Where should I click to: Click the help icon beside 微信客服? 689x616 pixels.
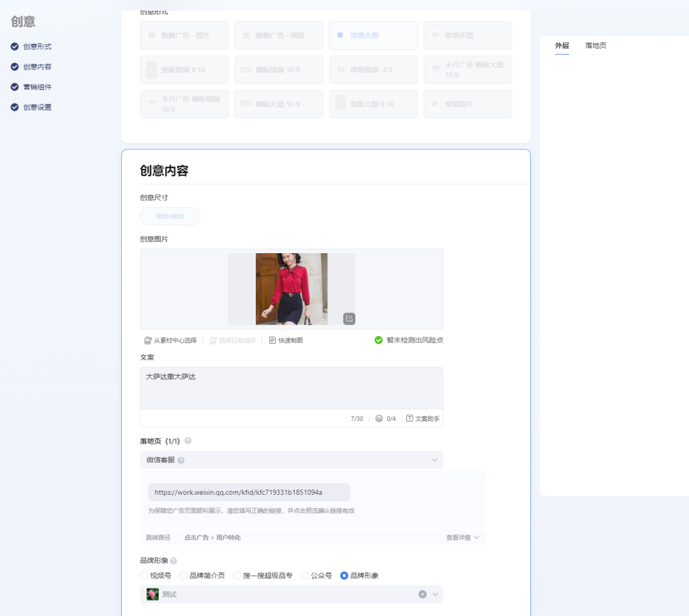point(181,460)
